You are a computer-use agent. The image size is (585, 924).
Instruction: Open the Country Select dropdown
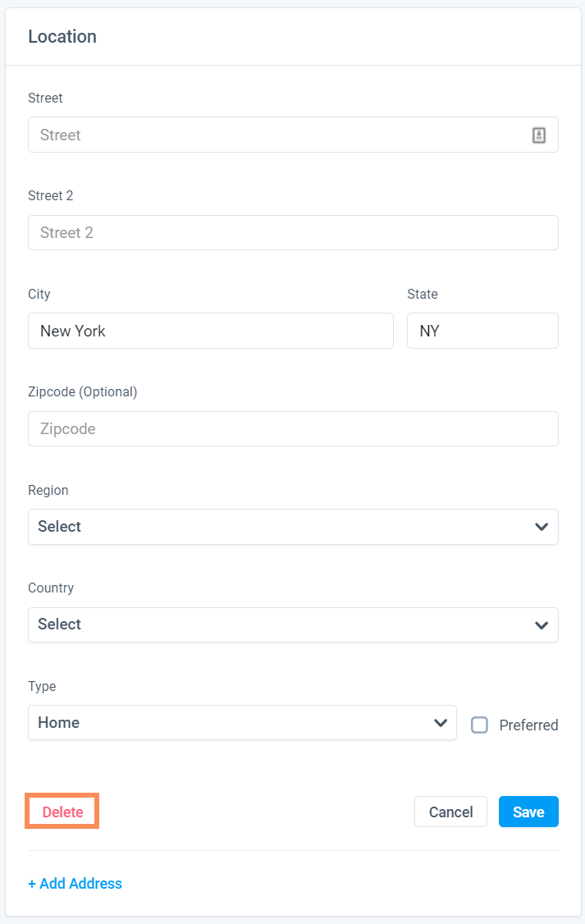tap(293, 624)
